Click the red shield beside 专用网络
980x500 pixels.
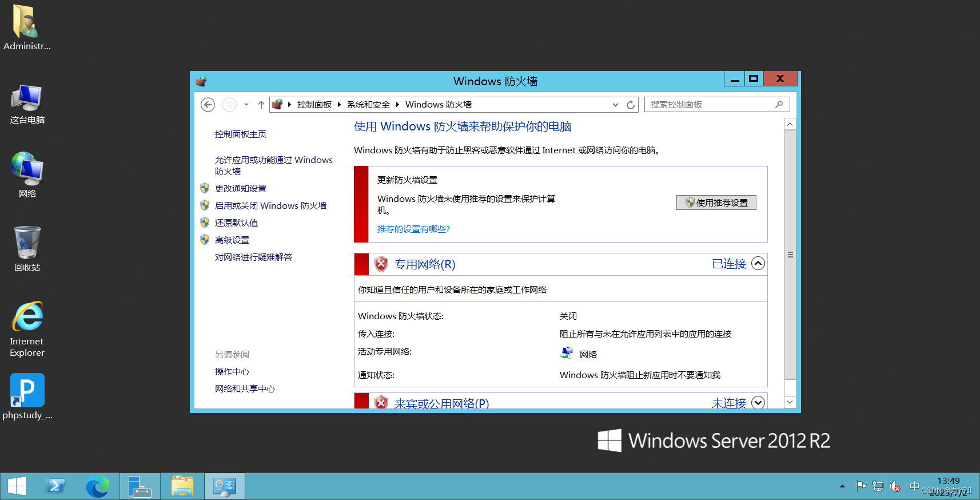[381, 264]
